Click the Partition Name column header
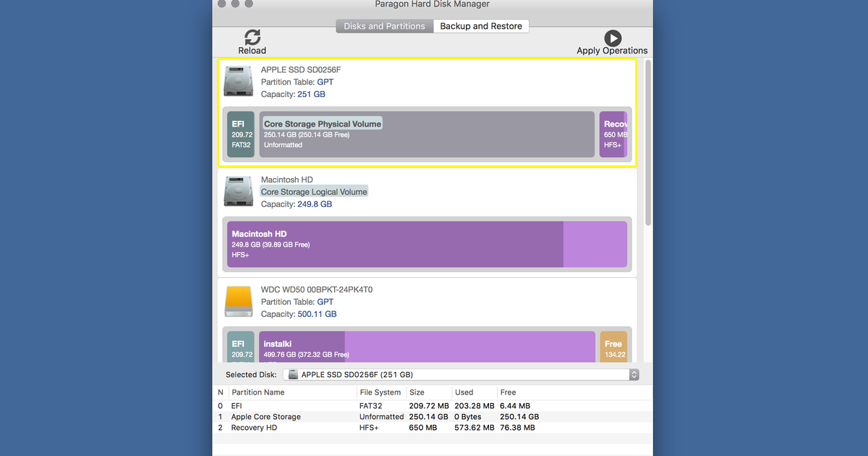Viewport: 868px width, 456px height. click(x=258, y=392)
